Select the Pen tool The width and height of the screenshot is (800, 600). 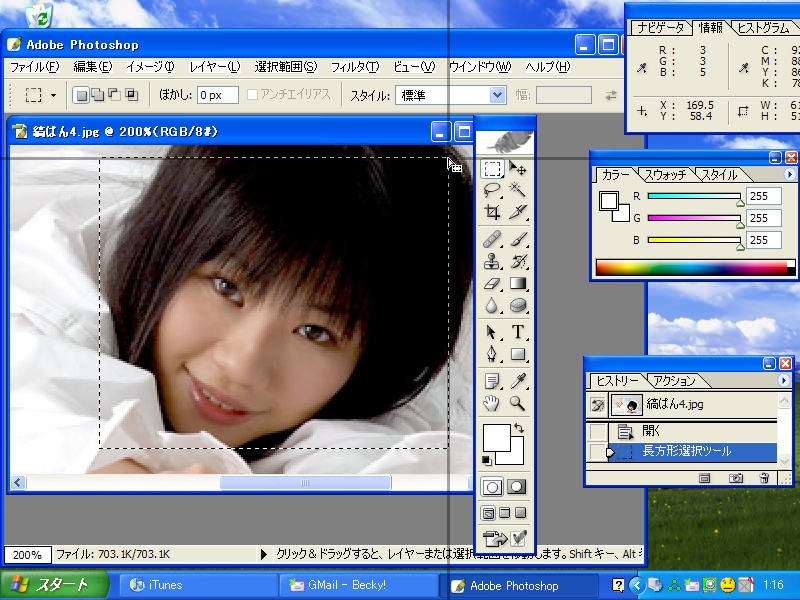click(x=492, y=354)
